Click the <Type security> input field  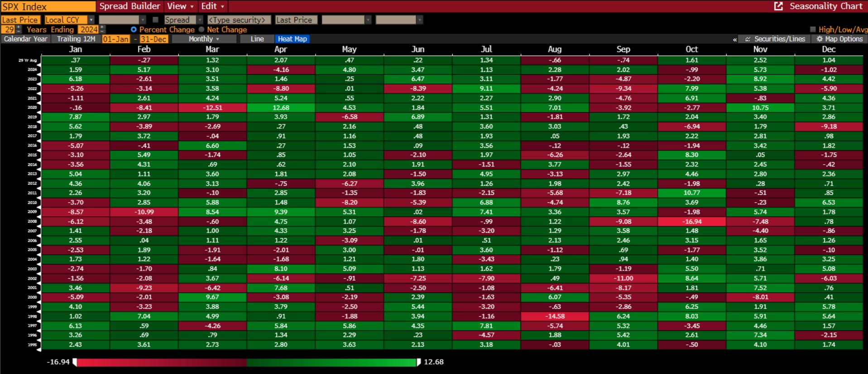click(x=239, y=20)
